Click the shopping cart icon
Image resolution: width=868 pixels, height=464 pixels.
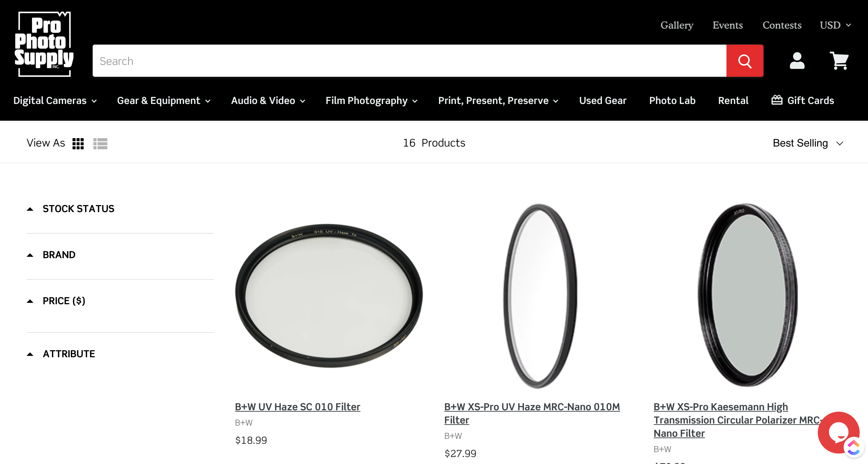pos(839,61)
